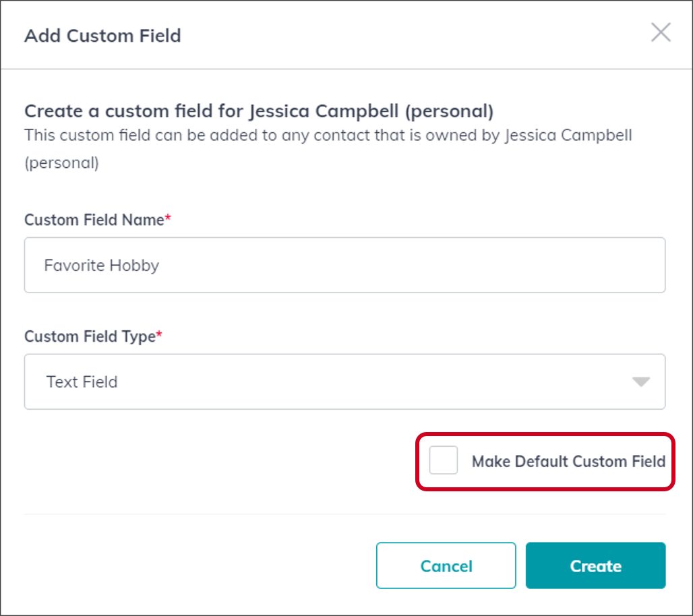The height and width of the screenshot is (616, 693).
Task: Cancel creating the custom field
Action: (446, 565)
